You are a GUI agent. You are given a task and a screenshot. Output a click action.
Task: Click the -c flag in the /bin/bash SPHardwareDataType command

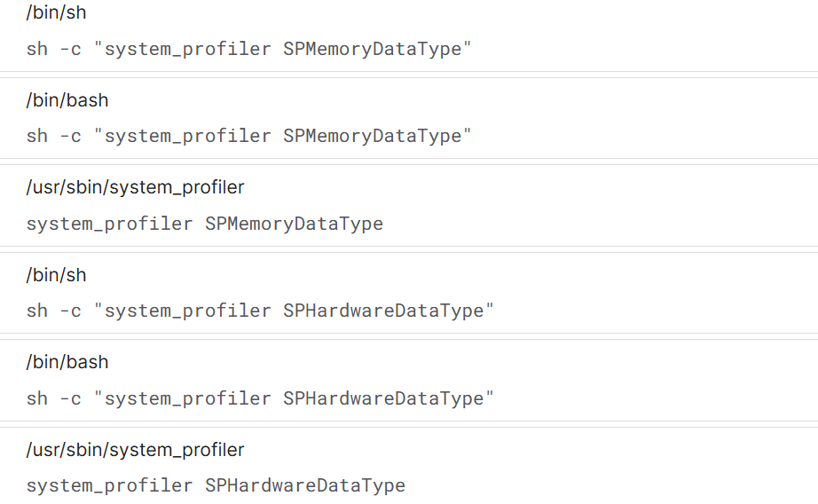pyautogui.click(x=70, y=398)
